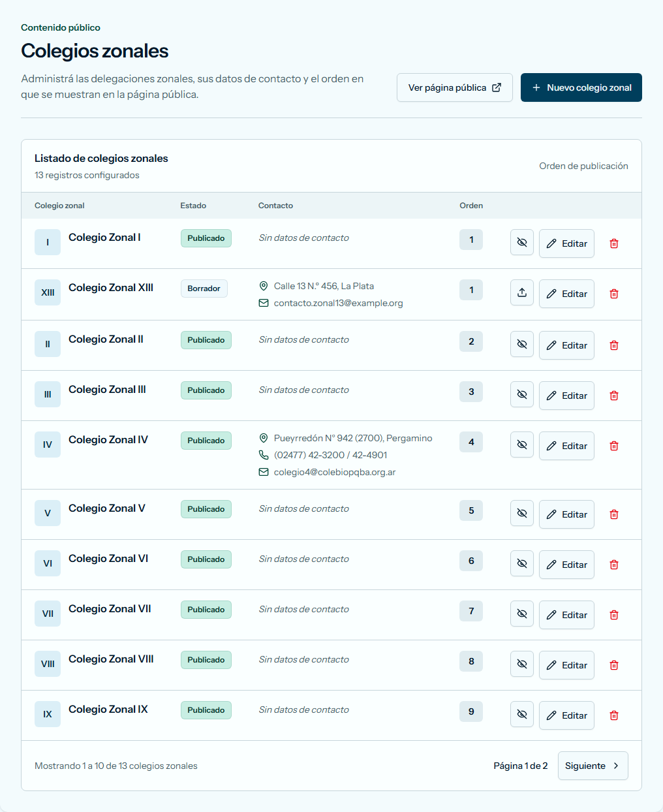This screenshot has height=812, width=663.
Task: Hide Colegio Zonal VII with eye icon
Action: (522, 614)
